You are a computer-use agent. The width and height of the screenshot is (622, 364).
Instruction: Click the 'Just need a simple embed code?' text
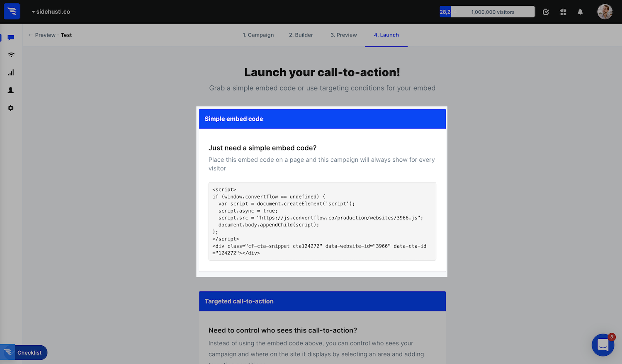tap(262, 148)
